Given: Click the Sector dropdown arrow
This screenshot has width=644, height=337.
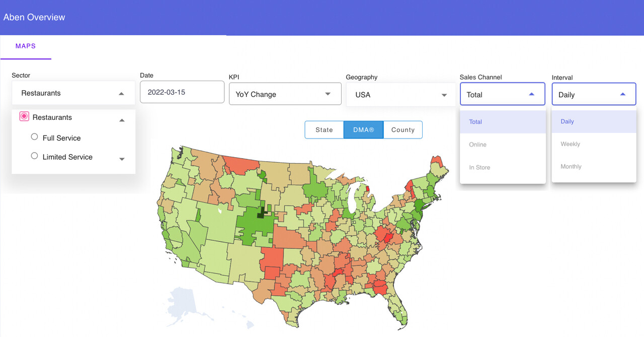Looking at the screenshot, I should pos(121,93).
